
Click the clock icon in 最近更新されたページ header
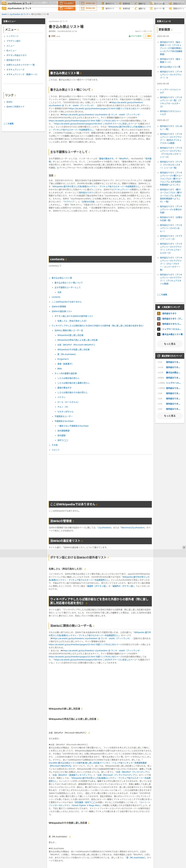(x=159, y=356)
